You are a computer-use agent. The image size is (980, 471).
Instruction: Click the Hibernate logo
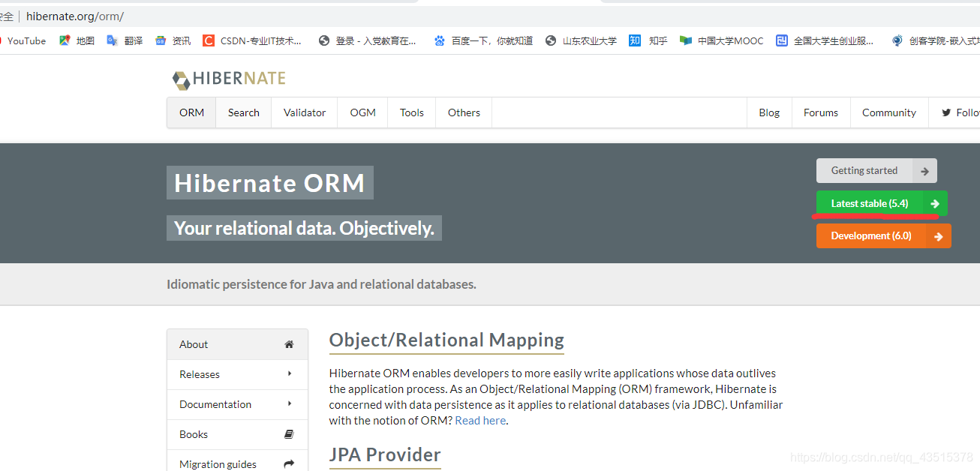[229, 79]
